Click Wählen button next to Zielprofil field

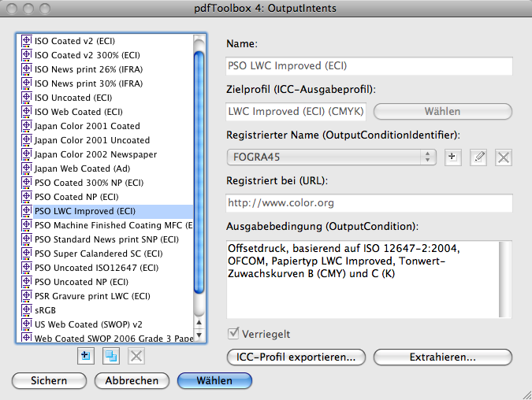(x=443, y=112)
